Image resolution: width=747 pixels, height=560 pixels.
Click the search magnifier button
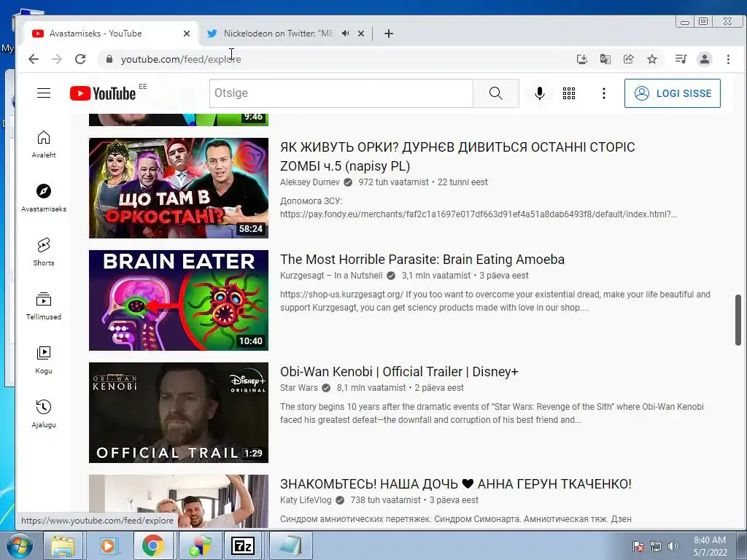496,93
